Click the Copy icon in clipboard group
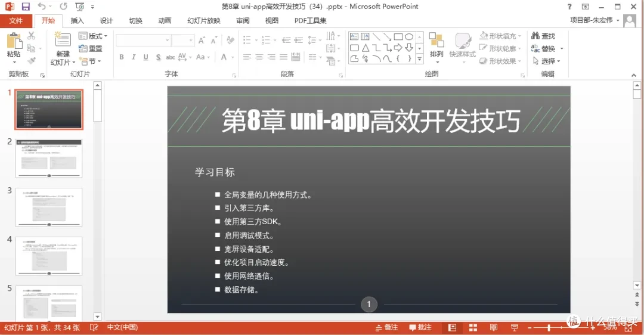 pyautogui.click(x=31, y=48)
